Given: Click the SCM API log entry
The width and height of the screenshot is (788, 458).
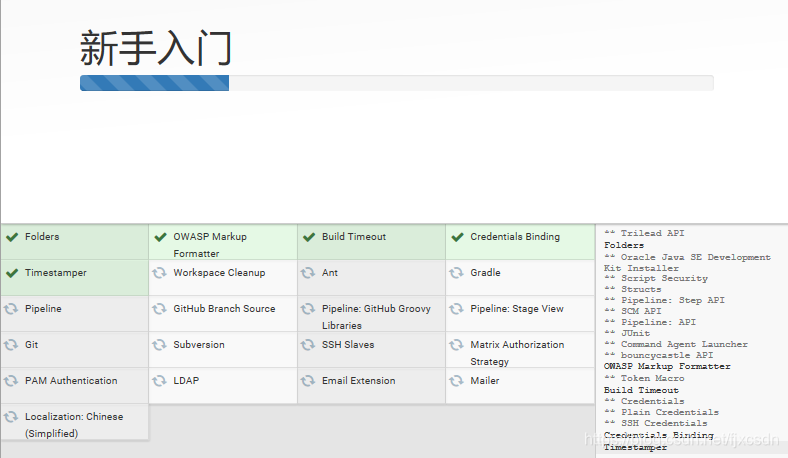Looking at the screenshot, I should point(633,312).
